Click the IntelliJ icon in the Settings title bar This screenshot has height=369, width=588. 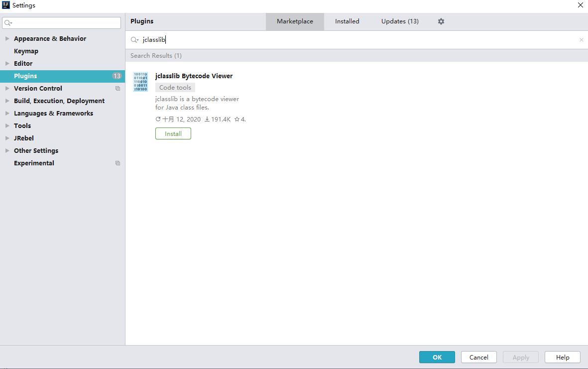(x=6, y=5)
